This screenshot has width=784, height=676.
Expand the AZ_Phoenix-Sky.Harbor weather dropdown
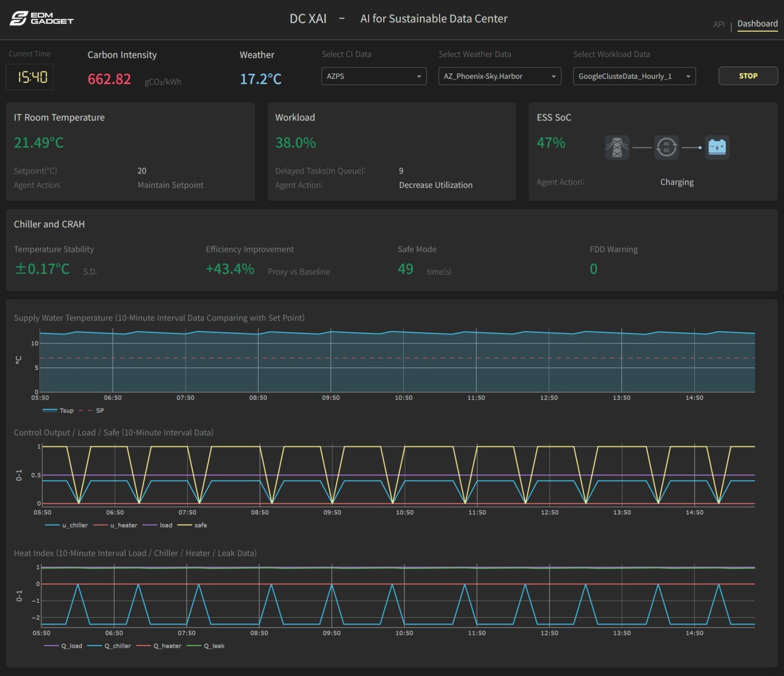pos(499,76)
